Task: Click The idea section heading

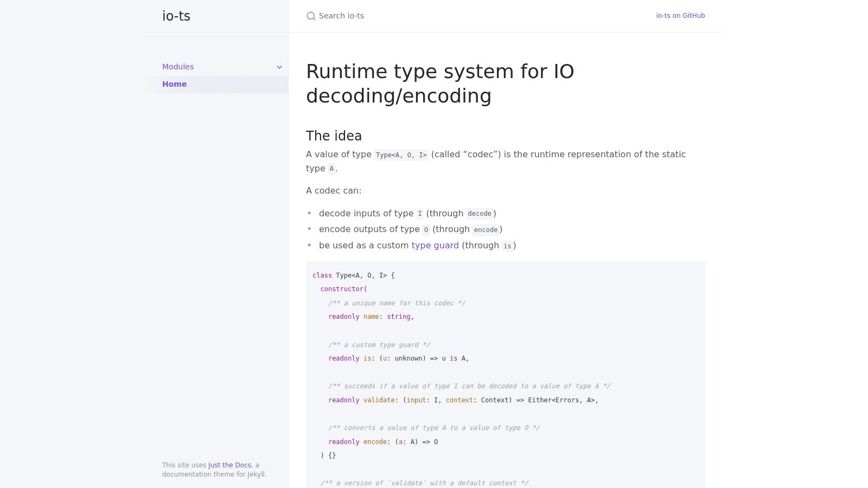Action: click(333, 136)
